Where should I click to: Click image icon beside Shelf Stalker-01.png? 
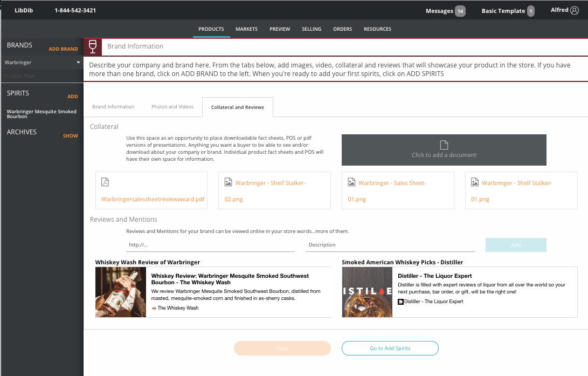click(x=475, y=182)
